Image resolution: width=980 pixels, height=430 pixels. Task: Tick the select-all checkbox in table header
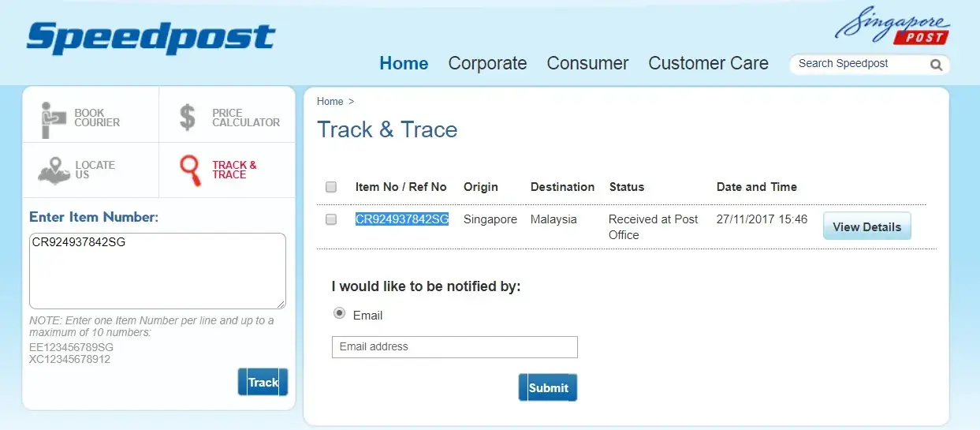point(331,187)
